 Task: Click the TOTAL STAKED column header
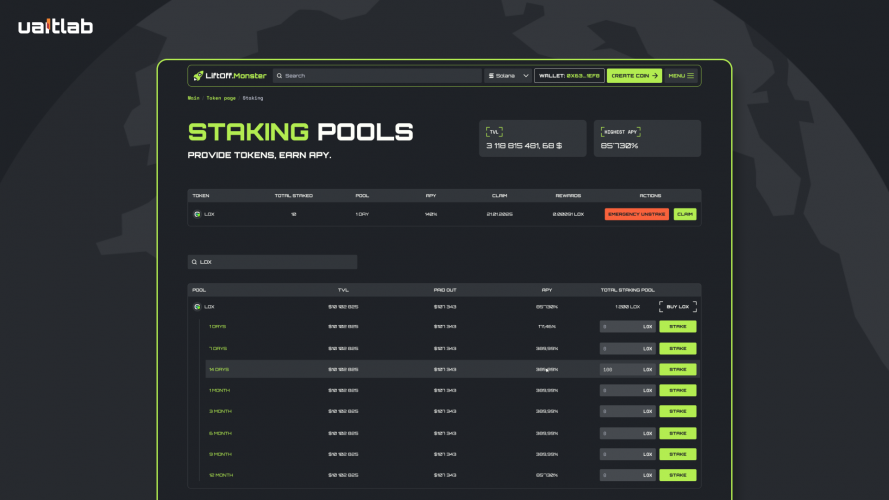click(294, 196)
